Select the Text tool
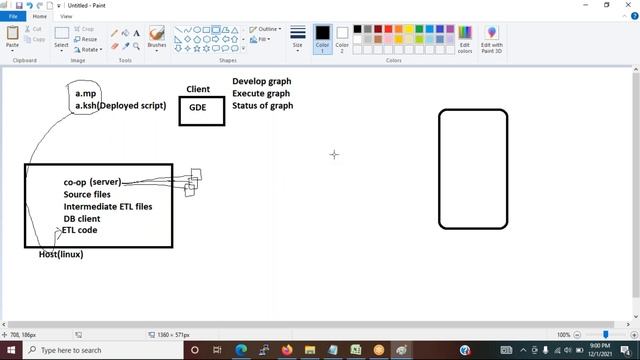Viewport: 640px width, 360px height. (x=136, y=33)
